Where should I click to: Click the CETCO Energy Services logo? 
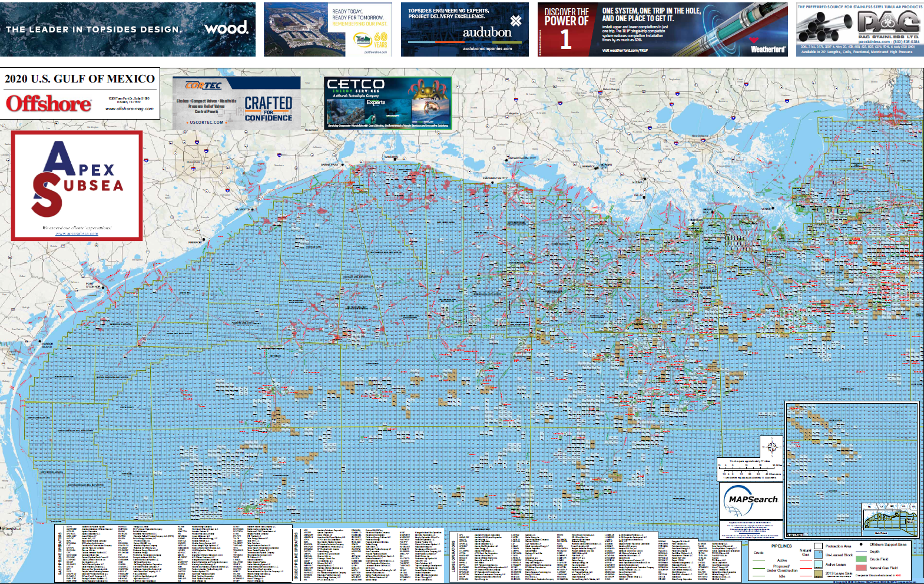[x=356, y=86]
